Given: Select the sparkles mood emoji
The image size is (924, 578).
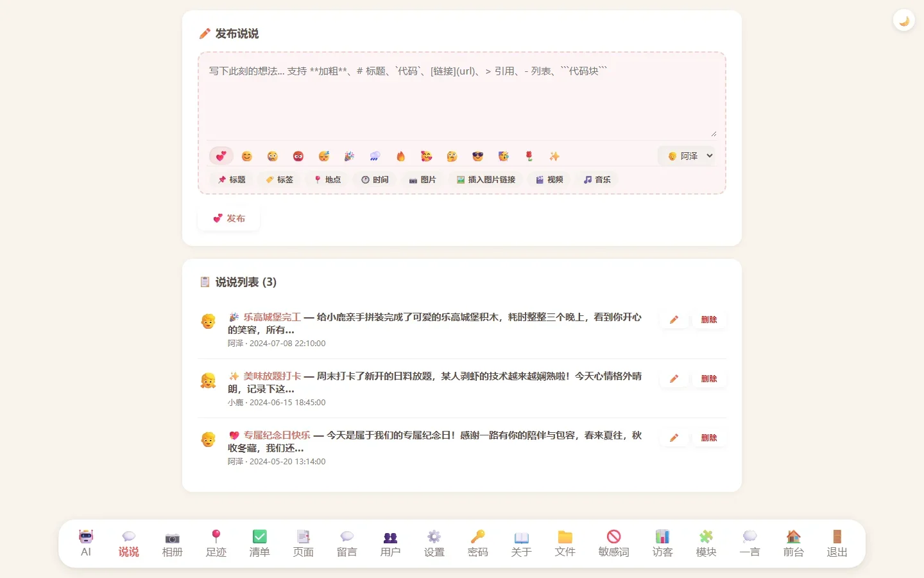Looking at the screenshot, I should [x=555, y=156].
